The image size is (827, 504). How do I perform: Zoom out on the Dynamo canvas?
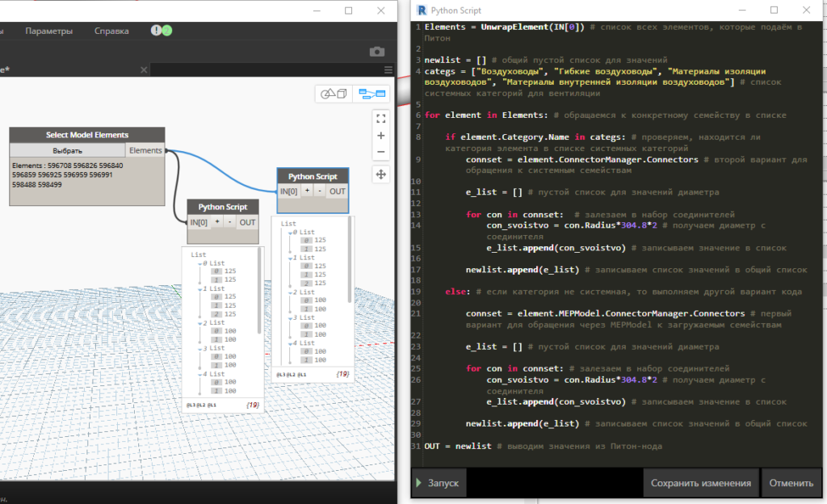pos(381,152)
